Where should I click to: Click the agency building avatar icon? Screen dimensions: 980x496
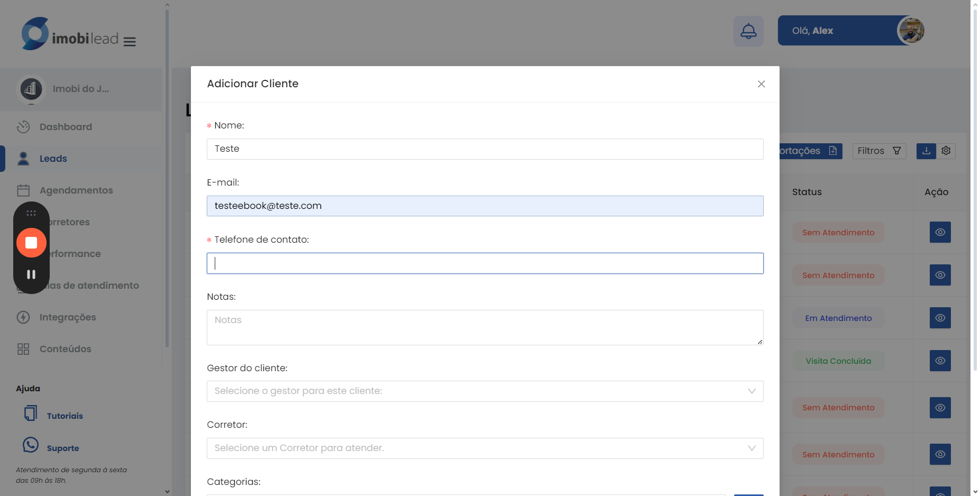pos(31,89)
